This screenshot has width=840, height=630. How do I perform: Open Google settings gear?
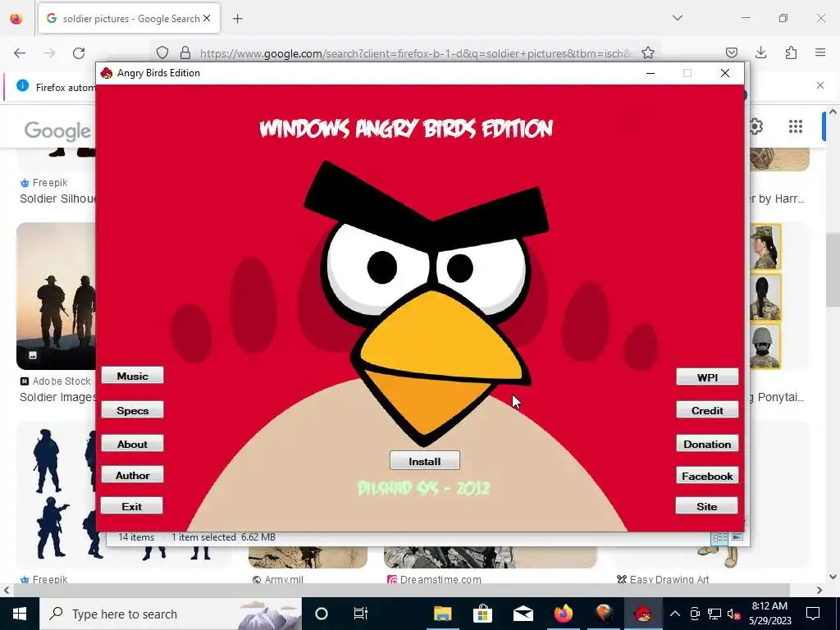point(756,127)
